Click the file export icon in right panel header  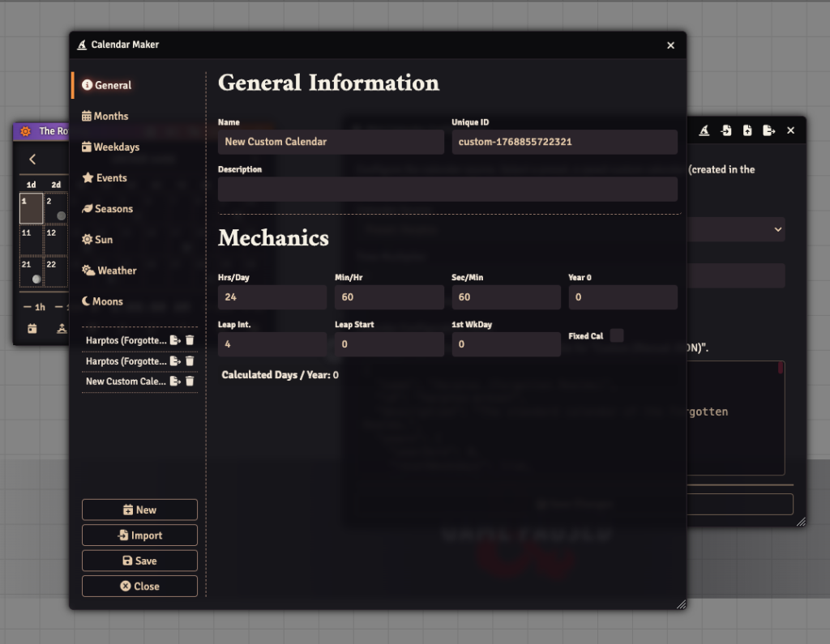pyautogui.click(x=768, y=130)
